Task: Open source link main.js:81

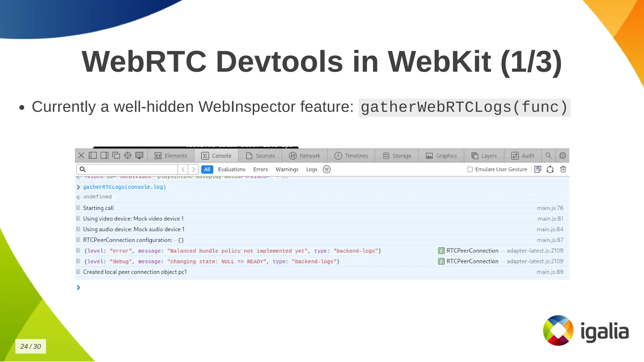Action: [x=550, y=218]
